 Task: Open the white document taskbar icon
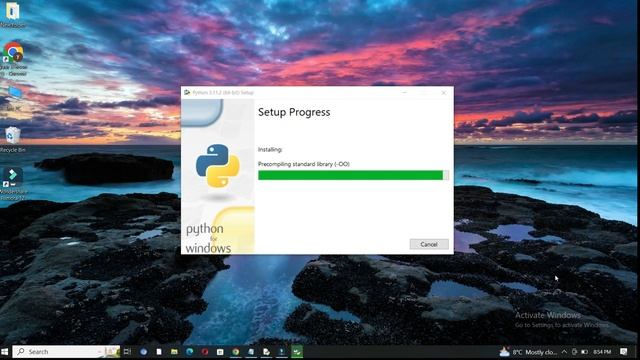click(x=159, y=351)
